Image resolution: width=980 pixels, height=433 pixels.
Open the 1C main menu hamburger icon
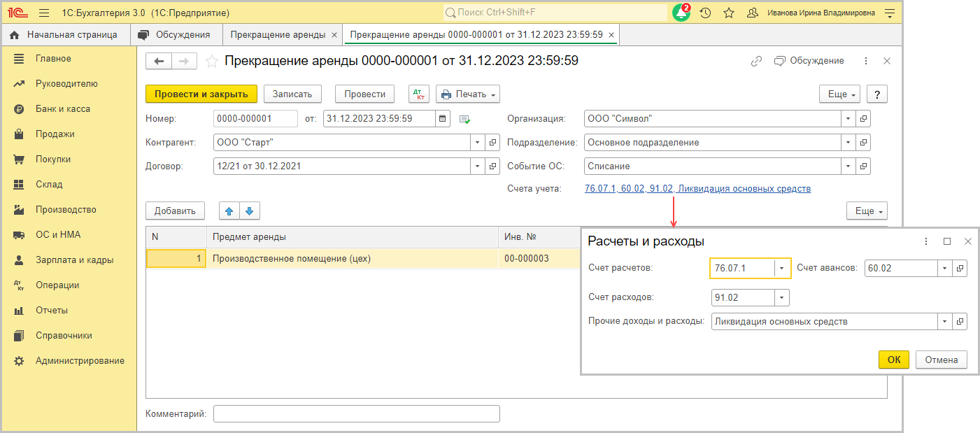[44, 13]
